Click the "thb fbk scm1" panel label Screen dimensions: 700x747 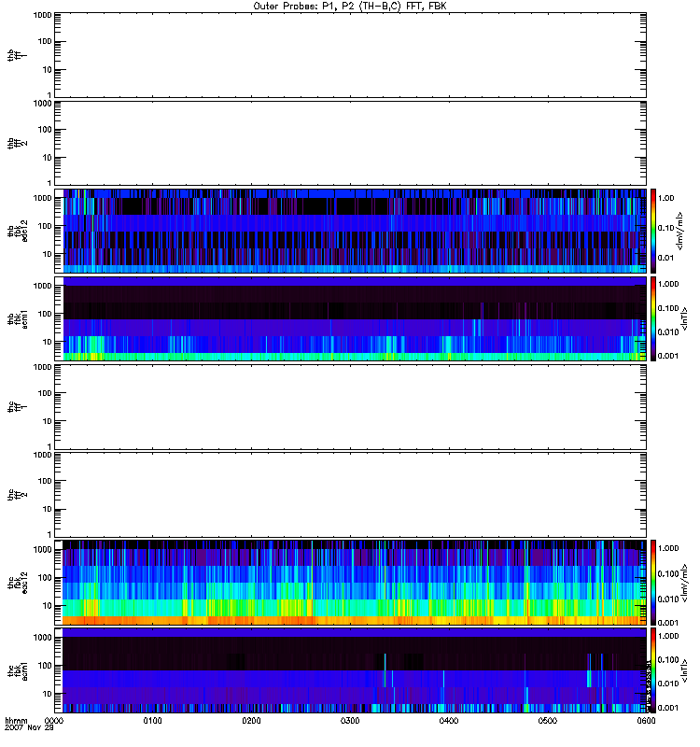click(x=17, y=318)
